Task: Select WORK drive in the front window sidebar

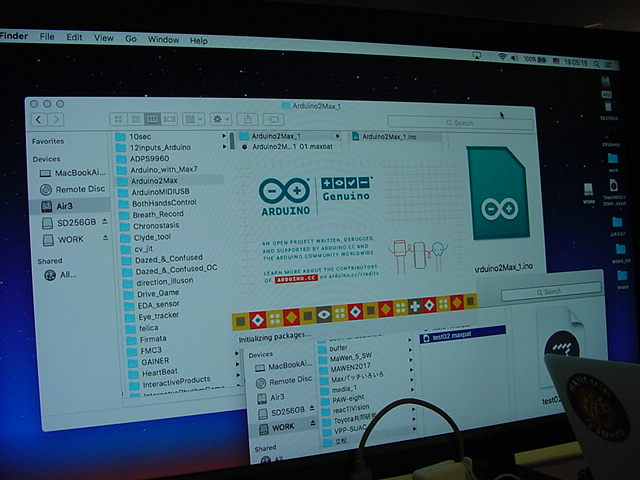Action: (63, 240)
